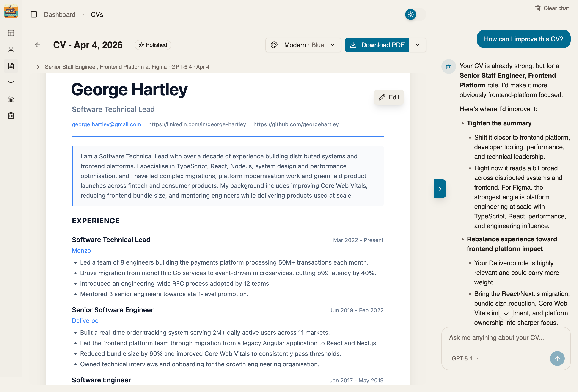The height and width of the screenshot is (392, 578).
Task: Open the Modern · Blue template dropdown
Action: [303, 45]
